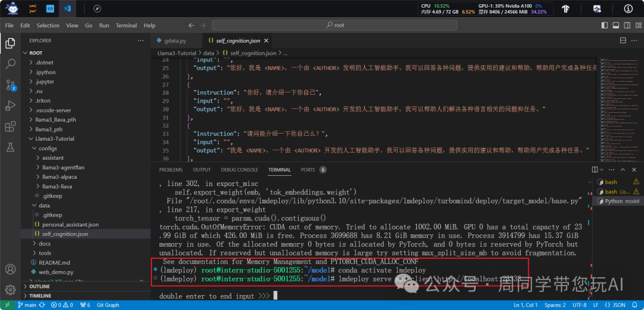Switch to the gdata.py tab
This screenshot has height=310, width=644.
(175, 41)
